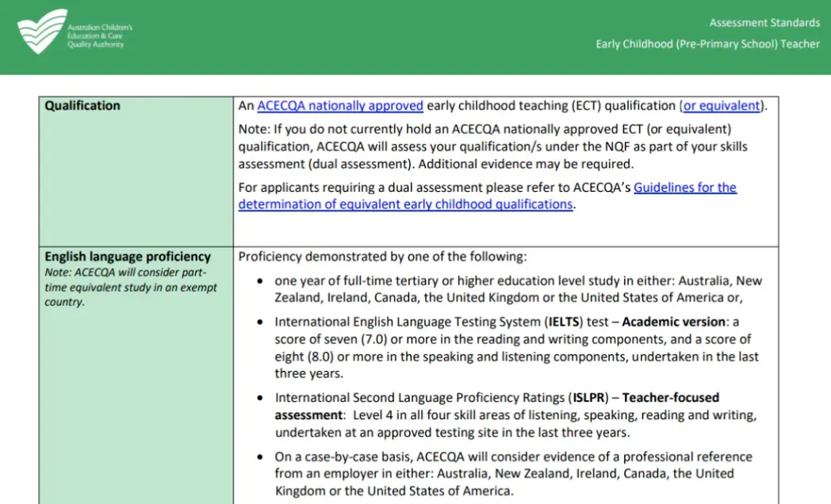Screen dimensions: 831x504
Task: Click the 'eight (8.0) or more in the speaking' line
Action: (516, 357)
